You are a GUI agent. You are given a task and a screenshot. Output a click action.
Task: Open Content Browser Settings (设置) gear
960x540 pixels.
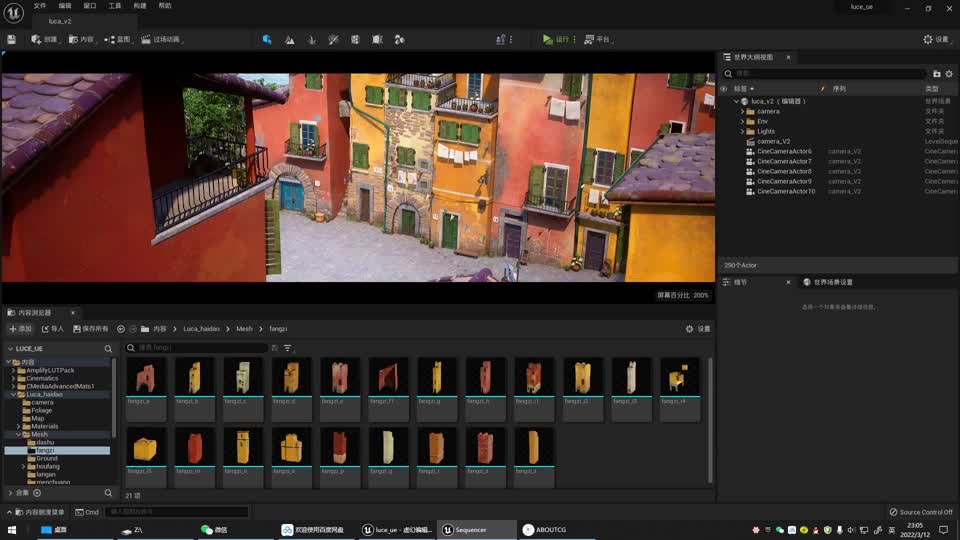698,329
